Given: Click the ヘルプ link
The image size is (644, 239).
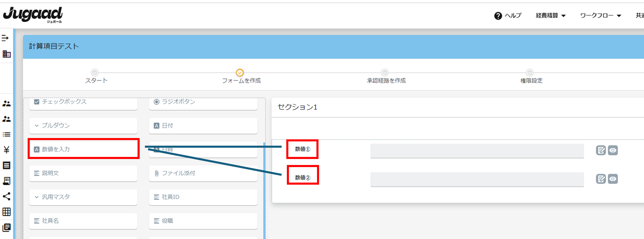Looking at the screenshot, I should 513,16.
